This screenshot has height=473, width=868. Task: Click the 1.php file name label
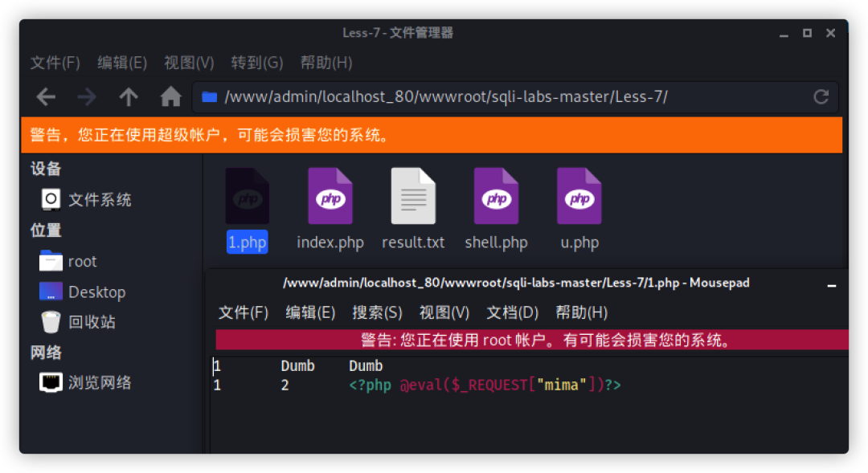[x=248, y=243]
